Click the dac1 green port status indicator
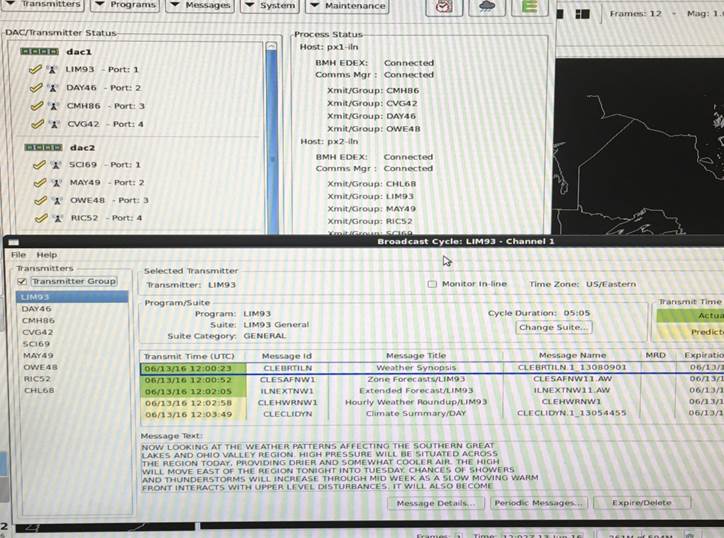 tap(39, 51)
